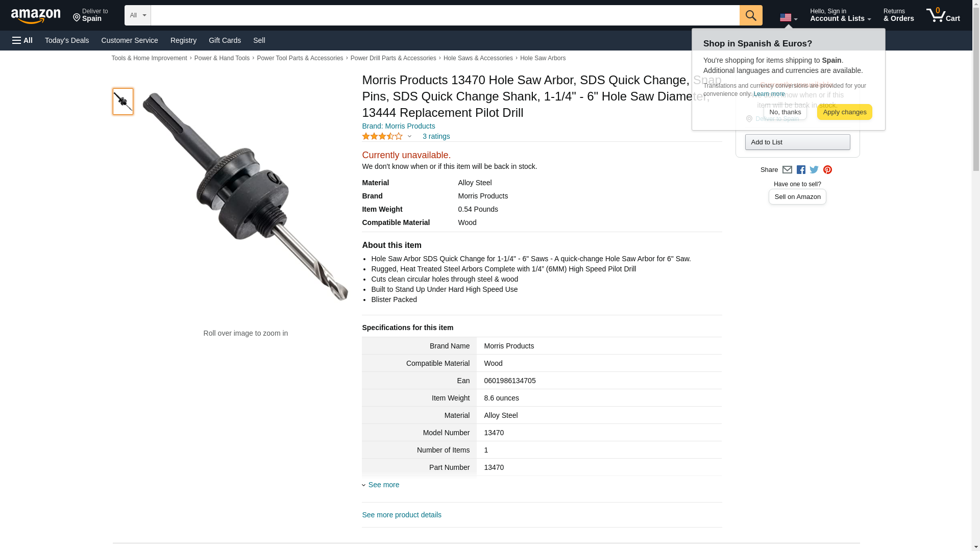Open the Amazon logo home link
980x551 pixels.
click(36, 16)
